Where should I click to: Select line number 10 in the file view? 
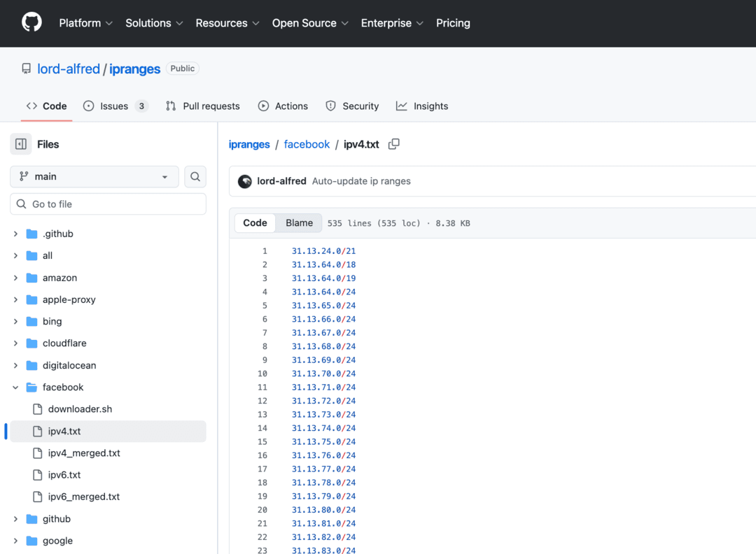point(262,373)
